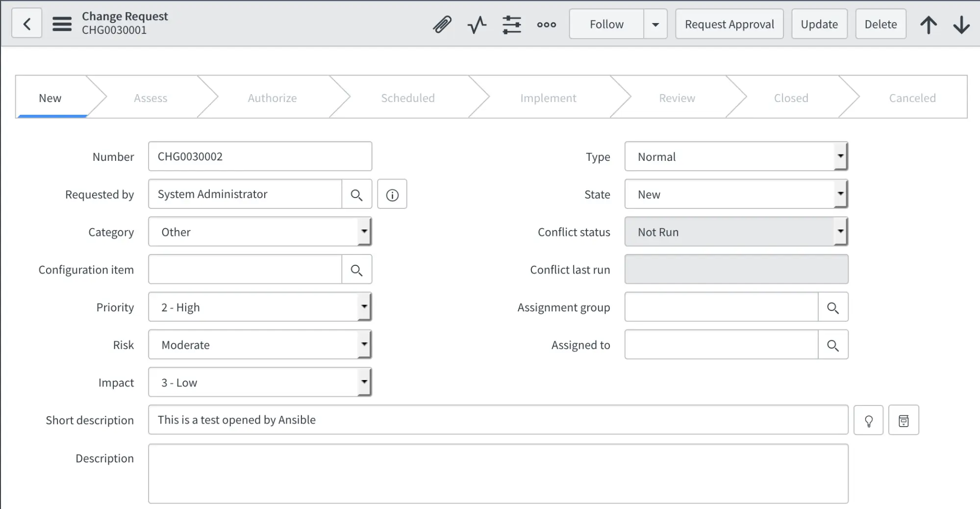Open the Assigned to reference lookup
980x509 pixels.
pyautogui.click(x=833, y=345)
